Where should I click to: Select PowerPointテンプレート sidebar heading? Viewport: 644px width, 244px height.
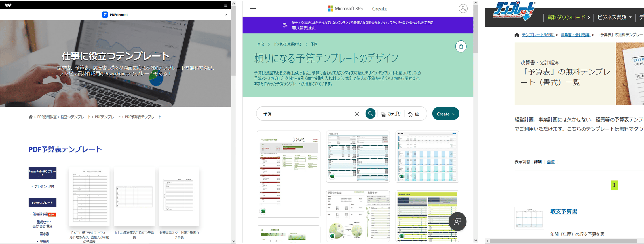[x=43, y=173]
